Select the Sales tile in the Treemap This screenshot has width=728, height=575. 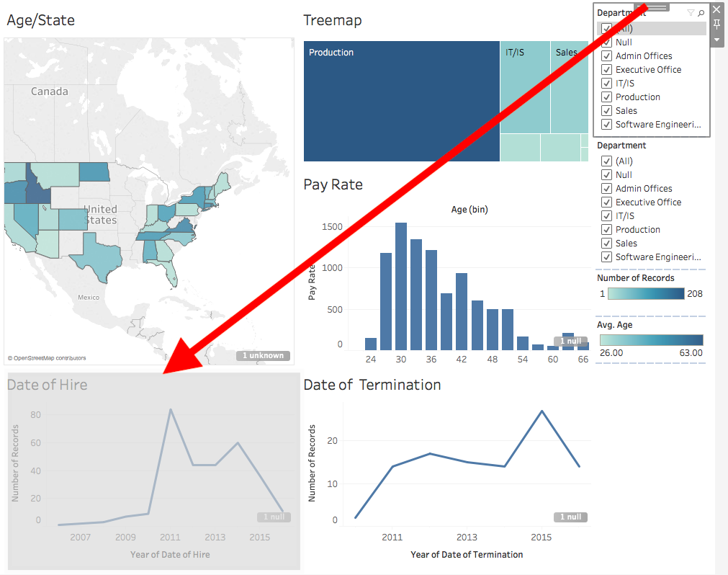pyautogui.click(x=570, y=87)
